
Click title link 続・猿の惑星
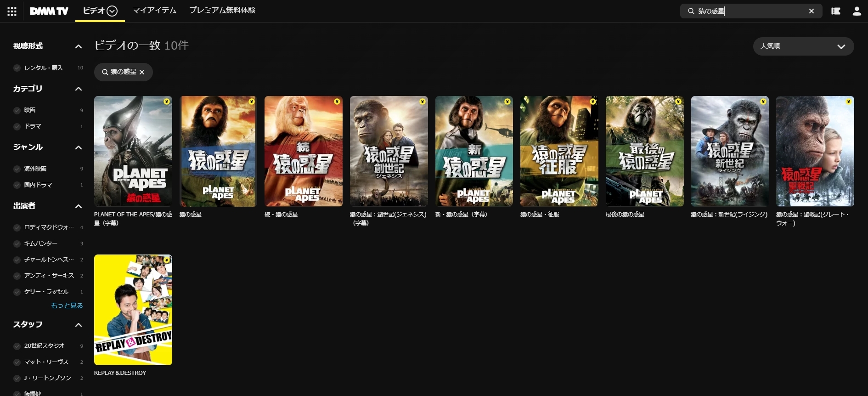(281, 215)
